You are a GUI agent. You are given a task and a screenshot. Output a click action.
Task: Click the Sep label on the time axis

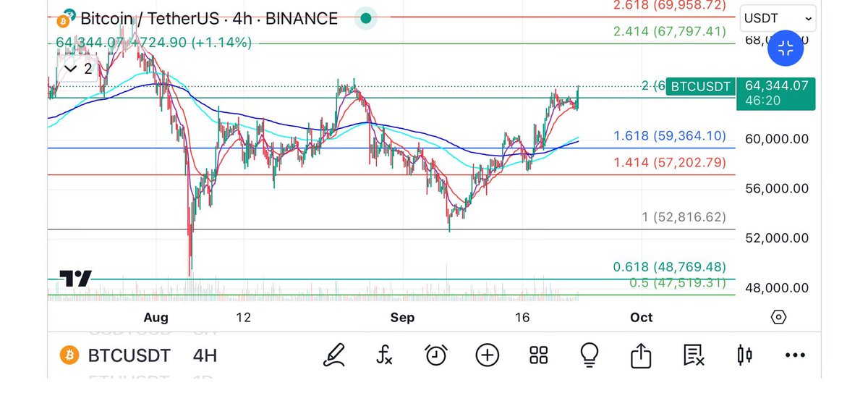point(403,317)
